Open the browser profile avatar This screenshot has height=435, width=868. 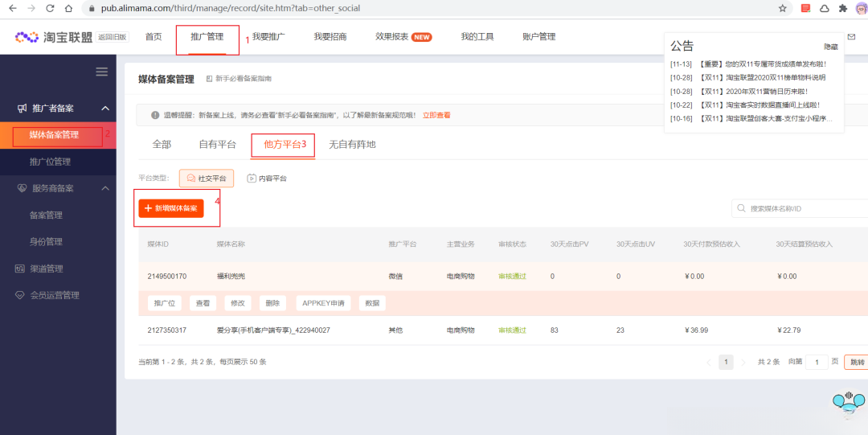coord(862,8)
